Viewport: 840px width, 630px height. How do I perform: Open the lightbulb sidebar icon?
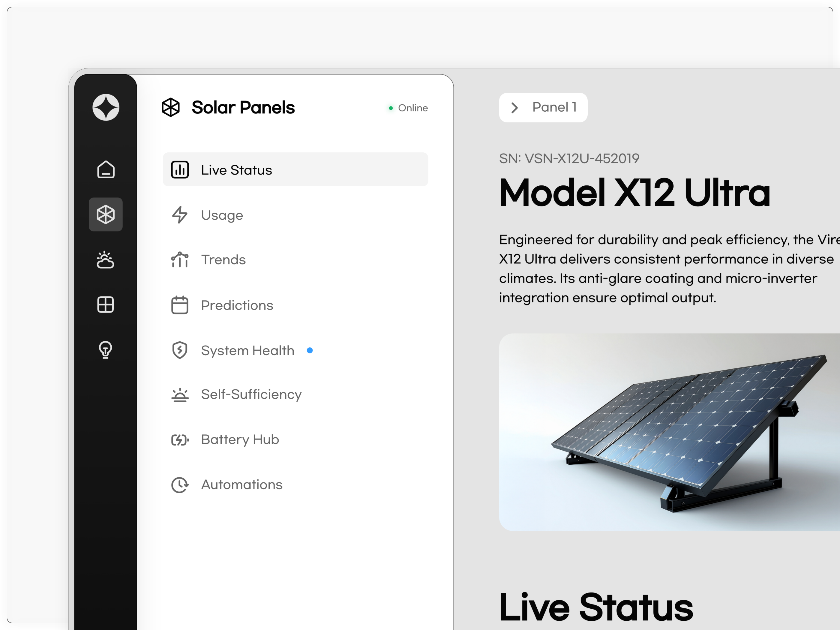[106, 350]
